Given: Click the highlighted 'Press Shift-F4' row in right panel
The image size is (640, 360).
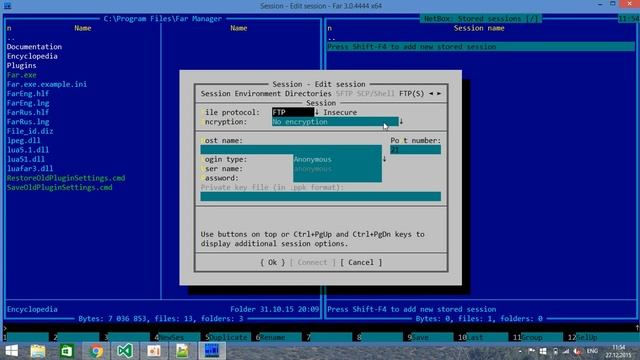Looking at the screenshot, I should click(x=481, y=47).
